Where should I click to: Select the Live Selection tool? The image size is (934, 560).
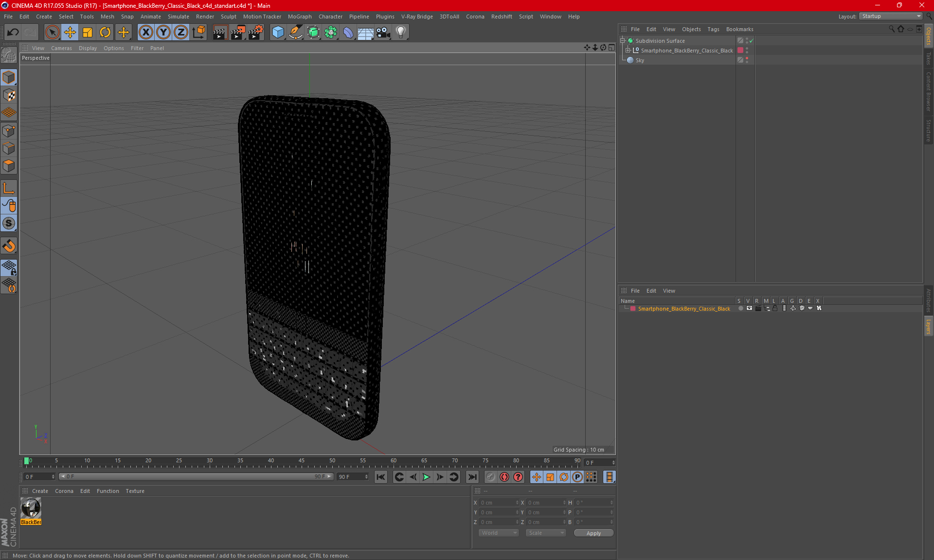tap(52, 32)
